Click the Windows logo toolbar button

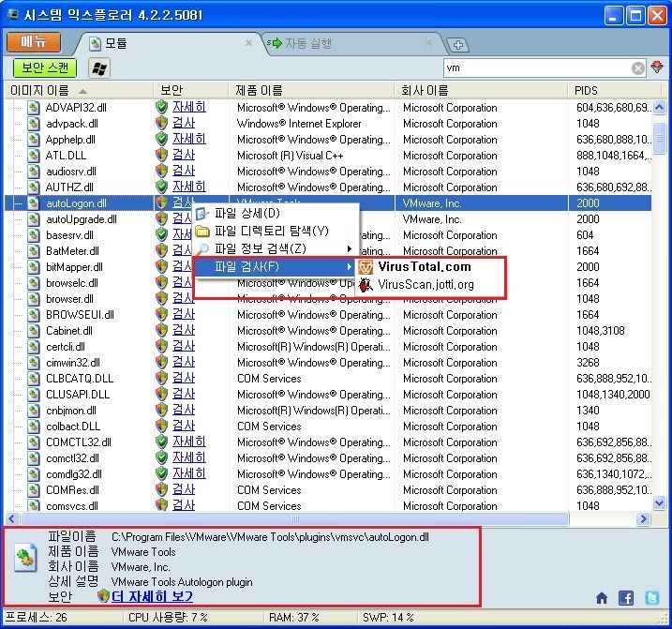99,68
